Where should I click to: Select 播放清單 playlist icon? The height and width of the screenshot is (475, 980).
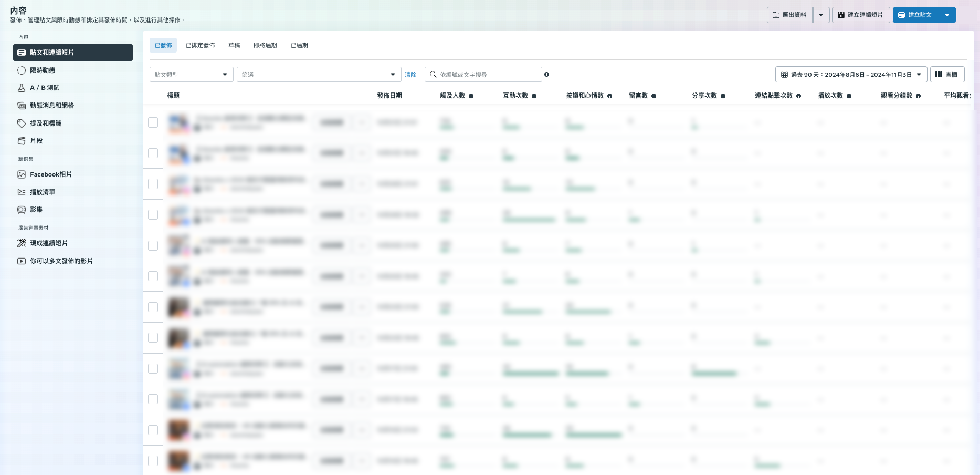(22, 192)
